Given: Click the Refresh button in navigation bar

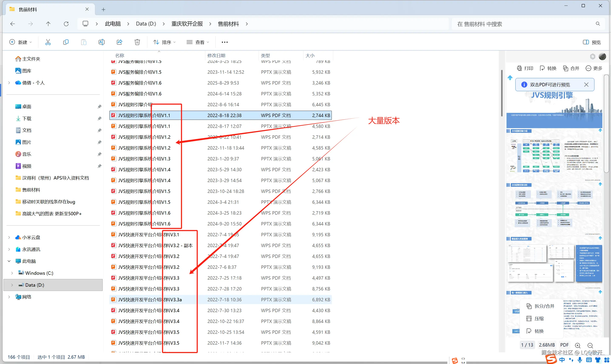Looking at the screenshot, I should [x=66, y=24].
